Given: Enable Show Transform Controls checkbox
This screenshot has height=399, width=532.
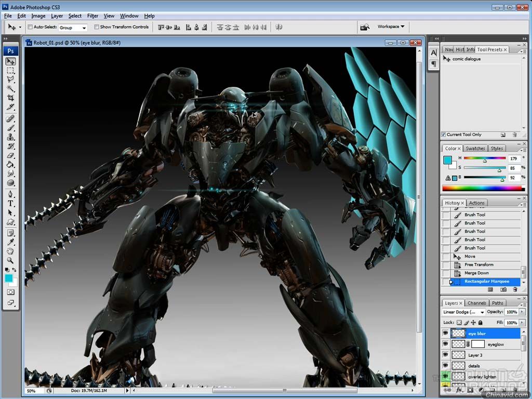Looking at the screenshot, I should (97, 27).
